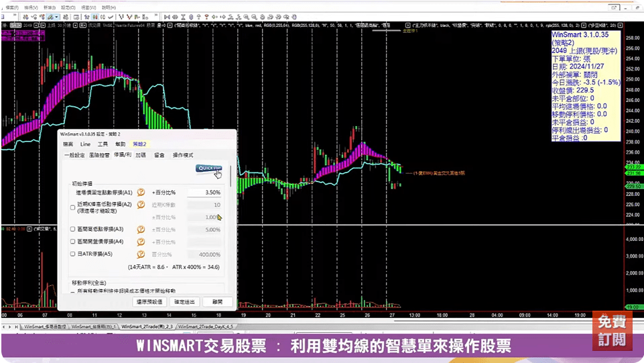Open the 30分鐘 interval dropdown

click(x=74, y=25)
